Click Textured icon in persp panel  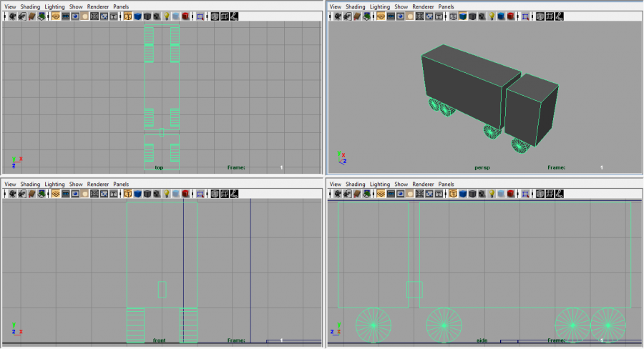[x=482, y=16]
